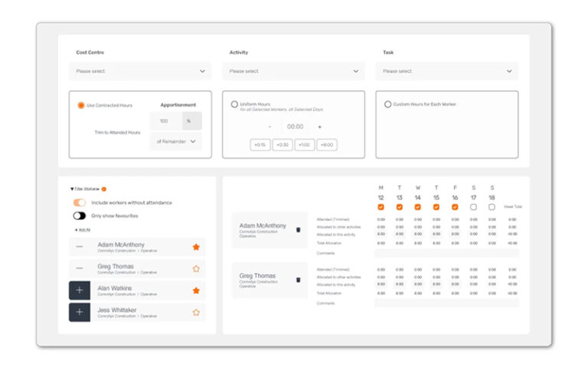Click the +8:00 quick hours button

(327, 145)
